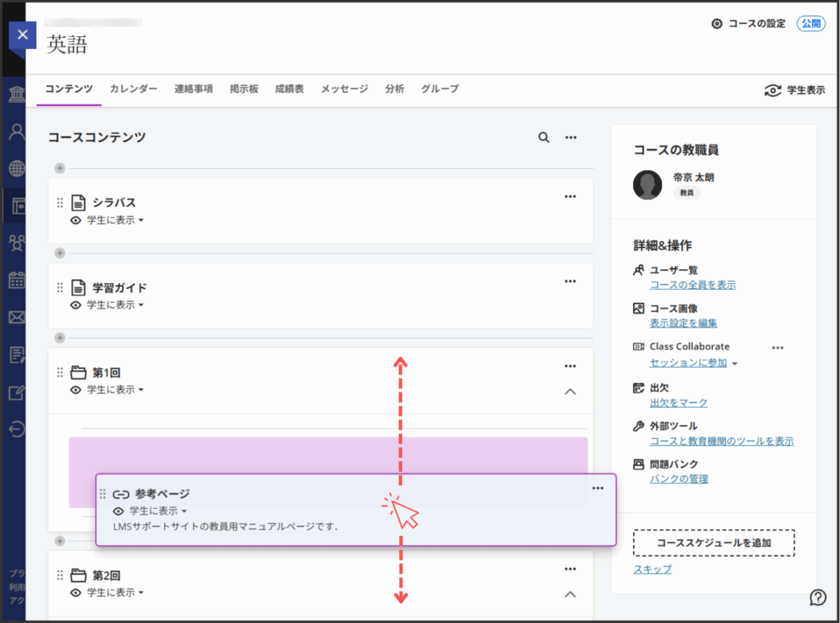Toggle visibility of the シラバス item
The width and height of the screenshot is (840, 623).
[x=107, y=221]
